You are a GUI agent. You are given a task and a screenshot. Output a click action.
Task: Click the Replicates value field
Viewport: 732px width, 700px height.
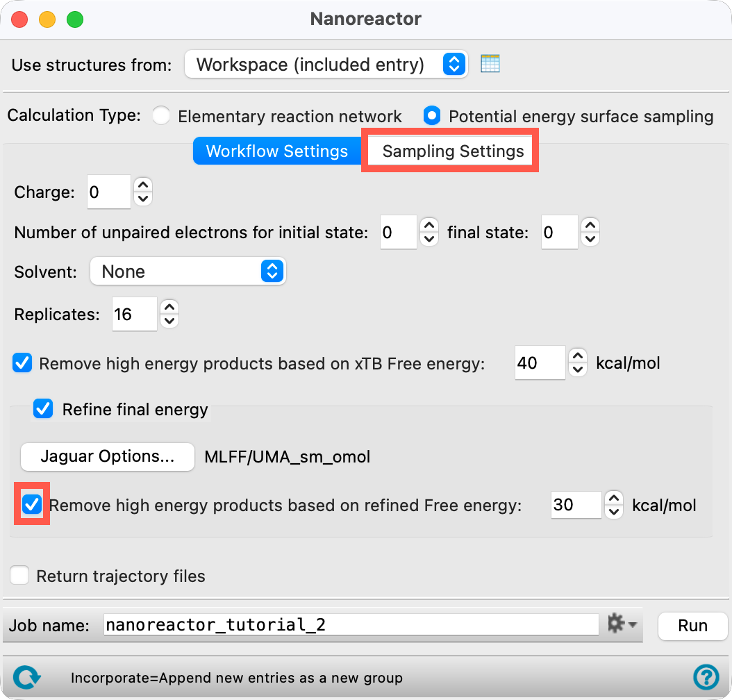135,314
